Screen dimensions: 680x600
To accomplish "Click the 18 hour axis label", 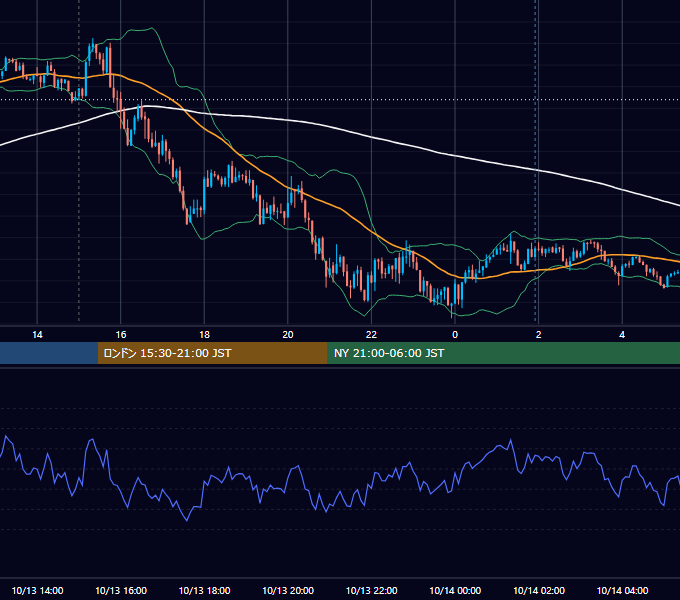I will 204,335.
